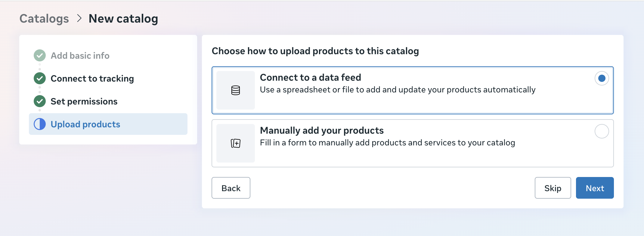Click the breadcrumb chevron arrow after Catalogs
Screen dimensions: 644x236
79,18
